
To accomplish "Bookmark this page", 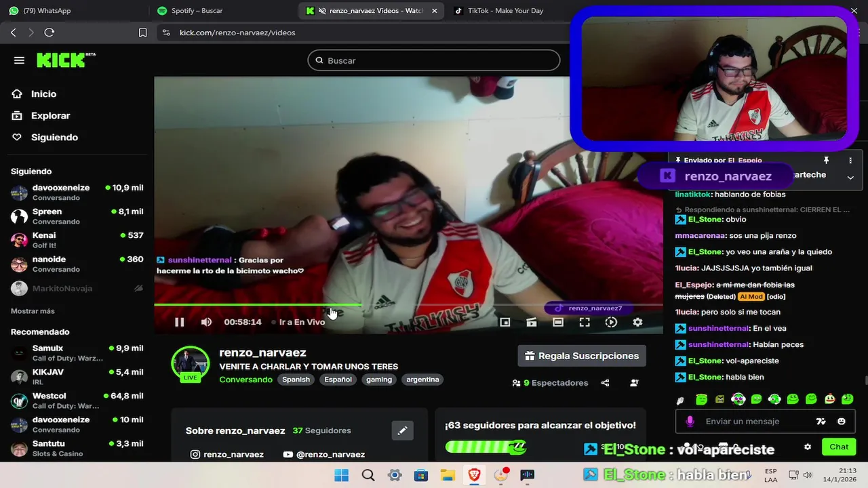I will coord(142,33).
